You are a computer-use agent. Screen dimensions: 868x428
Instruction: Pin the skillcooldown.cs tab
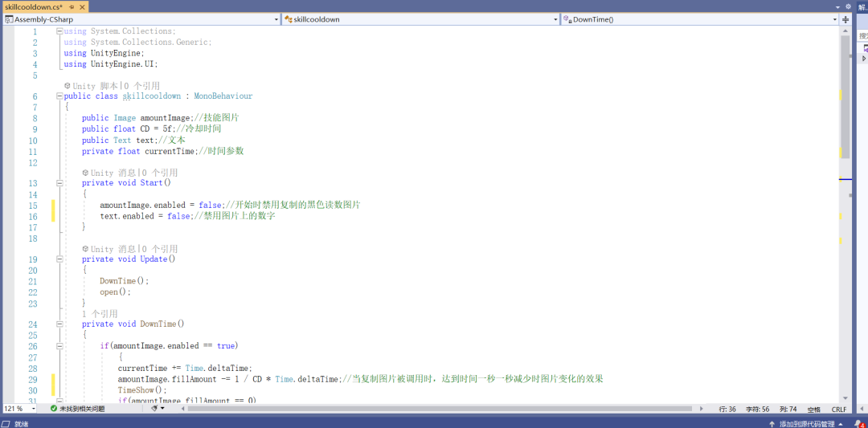[72, 6]
